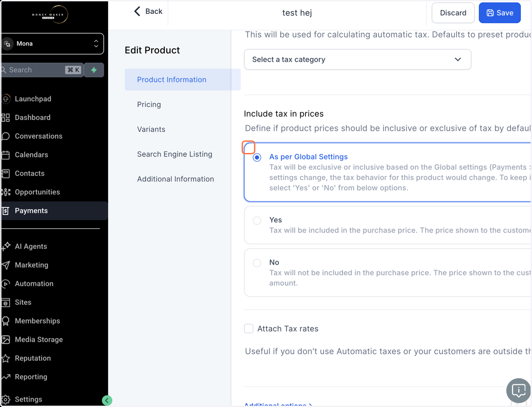Open the Launchpad sidebar icon
The height and width of the screenshot is (407, 532).
pos(5,99)
